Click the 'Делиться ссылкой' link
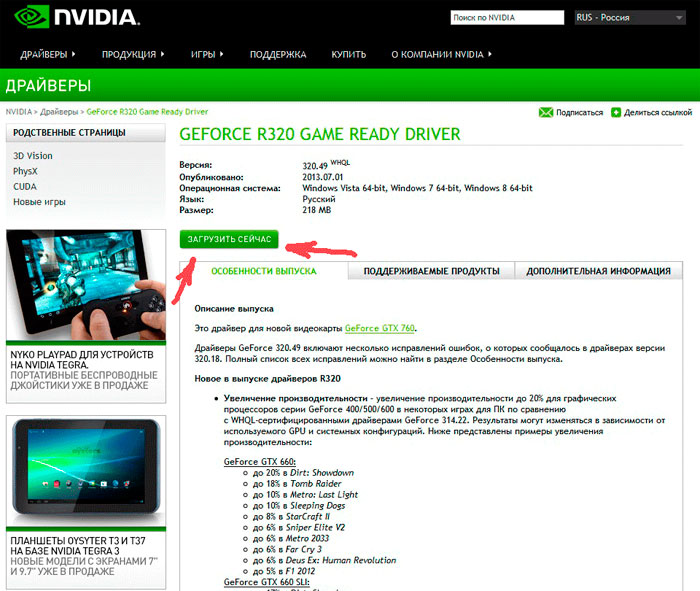 click(x=658, y=112)
